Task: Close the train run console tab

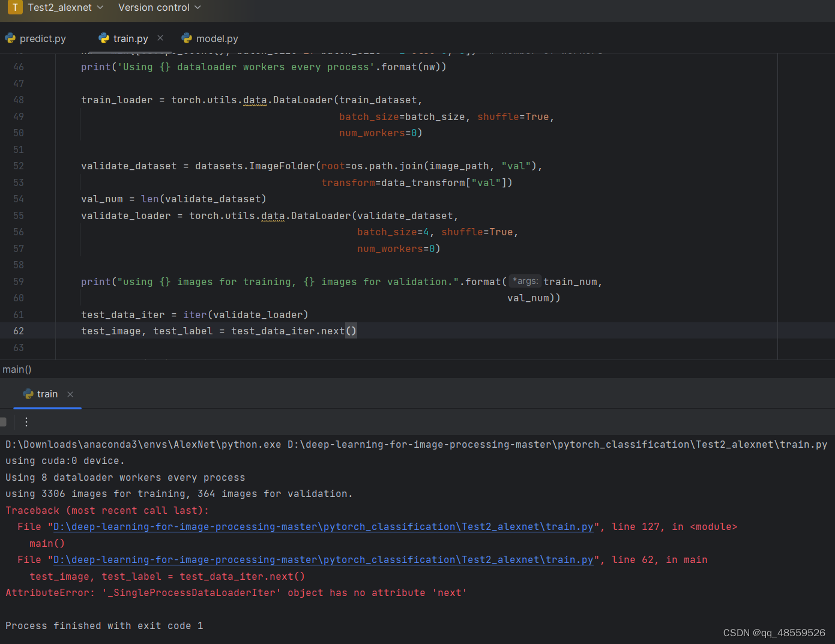Action: point(70,394)
